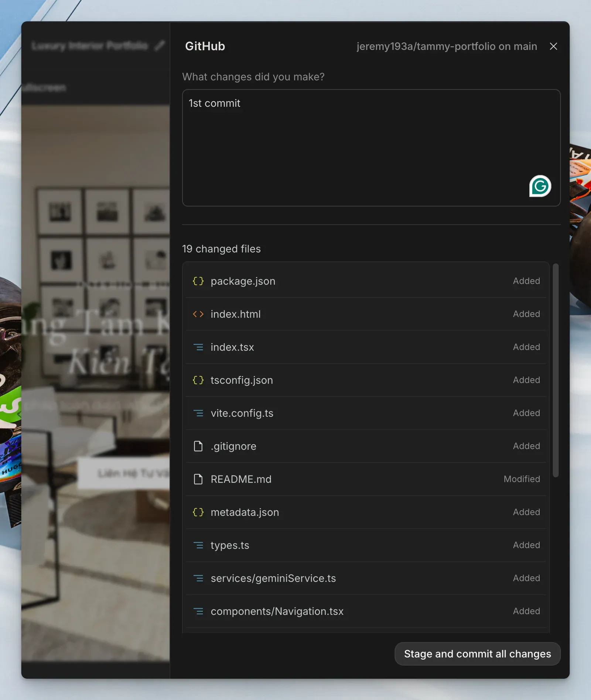Select components/Navigation.tsx file row

point(277,611)
